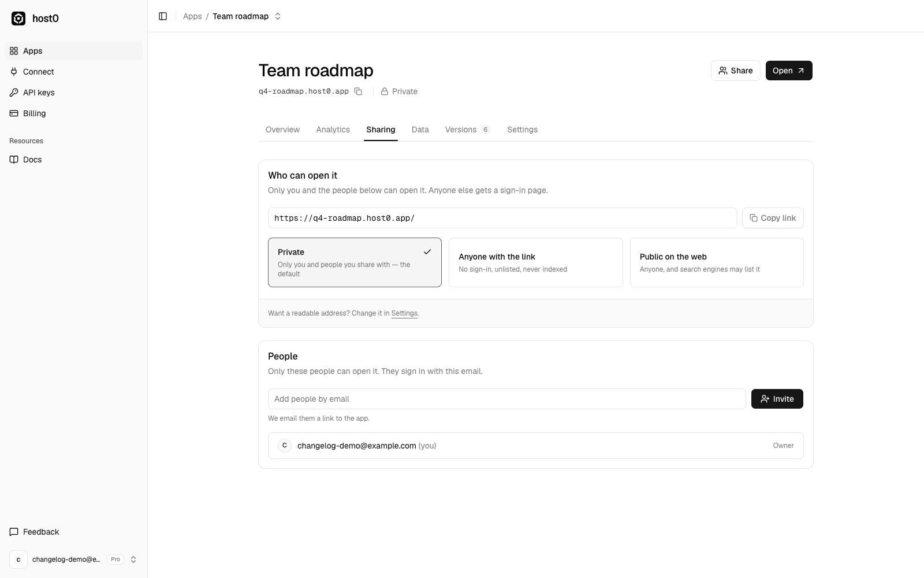Screen dimensions: 924x578
Task: Click the Share button
Action: click(735, 71)
